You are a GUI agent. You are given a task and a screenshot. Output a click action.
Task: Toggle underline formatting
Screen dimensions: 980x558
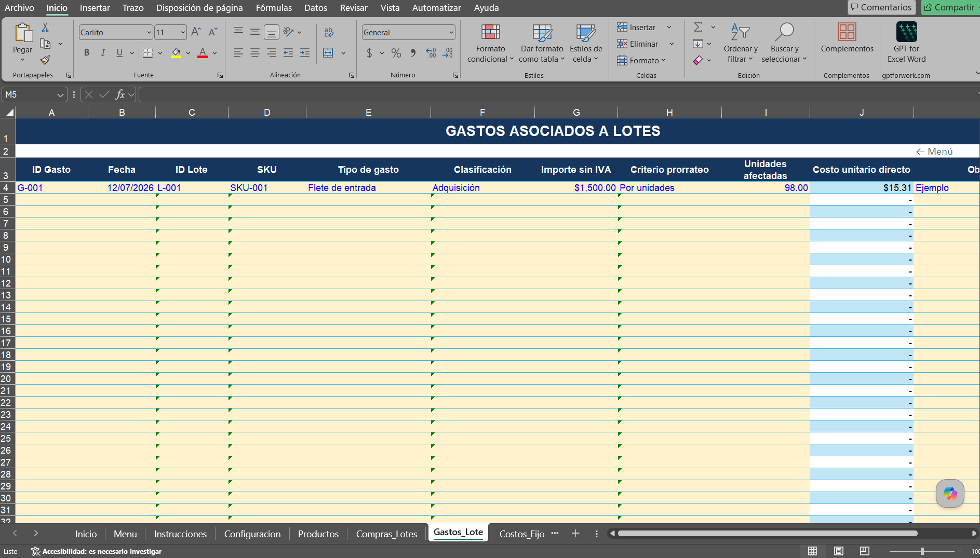[x=119, y=52]
